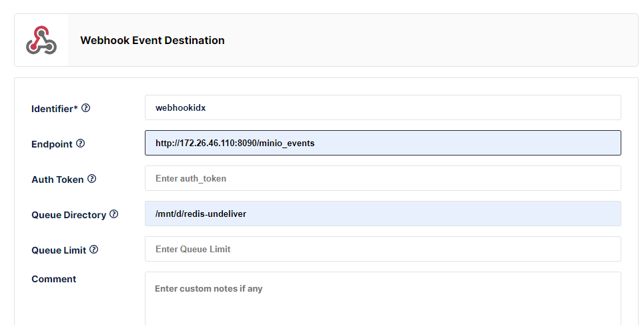Focus the Identifier field containing webhookidx
Viewport: 644px width, 325px height.
pyautogui.click(x=382, y=107)
